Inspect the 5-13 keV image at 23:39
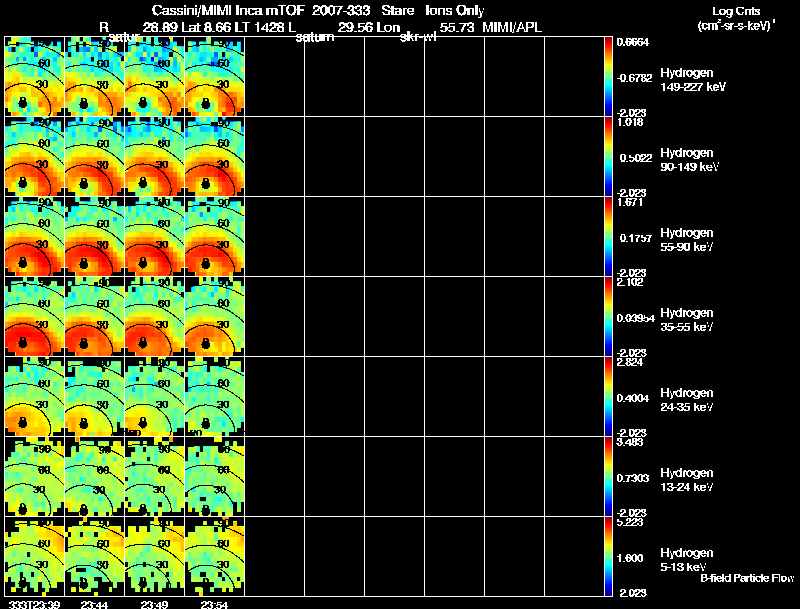The height and width of the screenshot is (609, 800). tap(35, 557)
